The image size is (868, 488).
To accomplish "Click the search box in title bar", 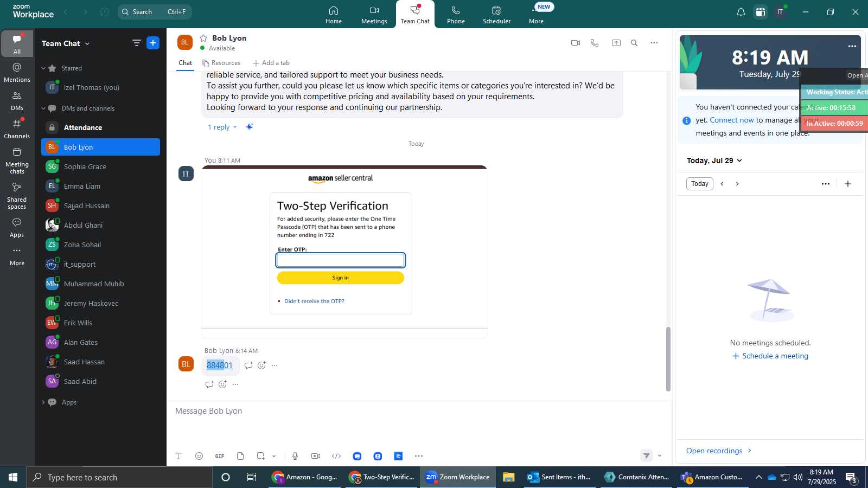I will click(x=155, y=12).
